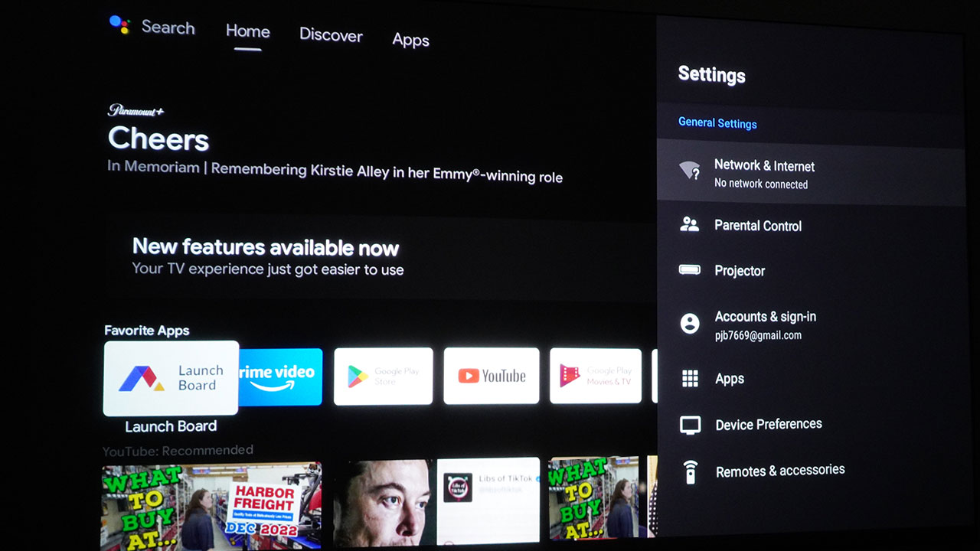The width and height of the screenshot is (980, 551).
Task: Open Parental Control settings
Action: 811,225
